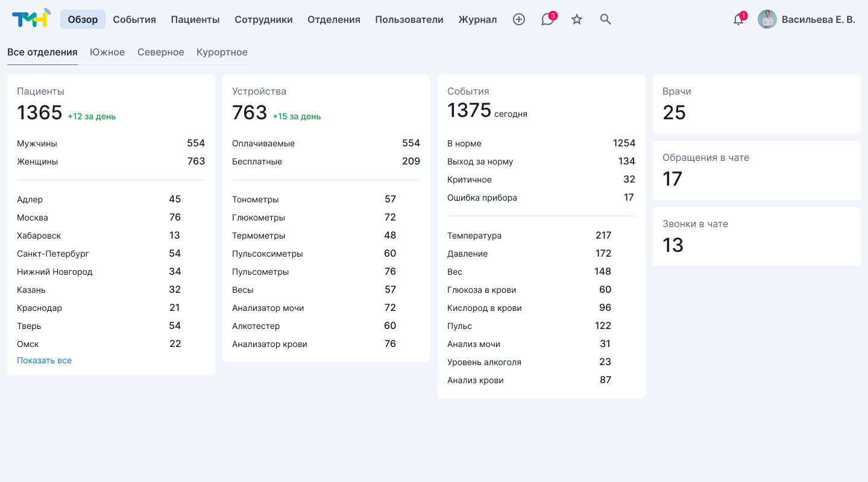Image resolution: width=868 pixels, height=482 pixels.
Task: Click the star favorites icon
Action: [x=577, y=19]
